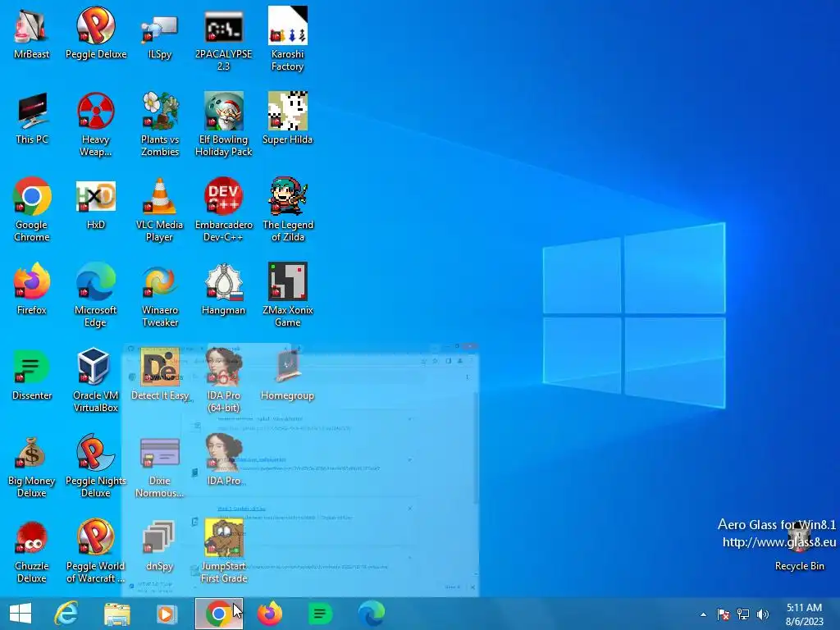Select the Hangman game icon
The height and width of the screenshot is (630, 840).
point(223,289)
